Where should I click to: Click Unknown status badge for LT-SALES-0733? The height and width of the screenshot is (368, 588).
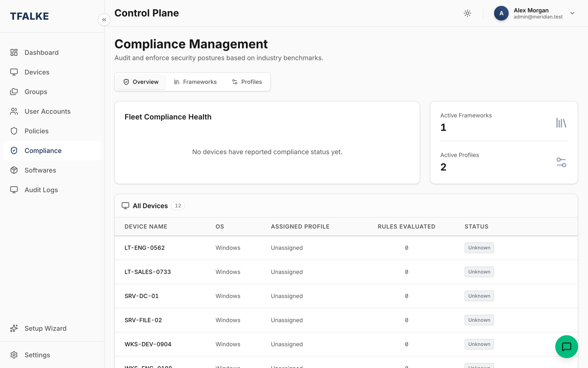[479, 272]
